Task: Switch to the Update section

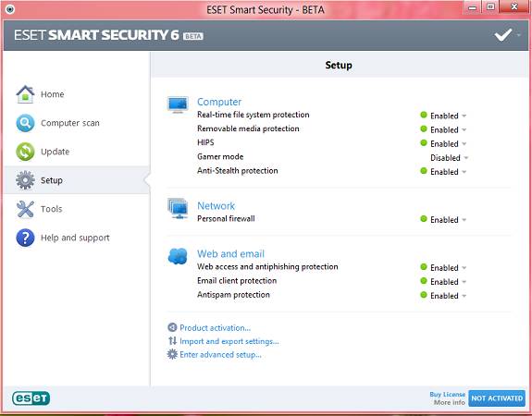Action: tap(55, 152)
